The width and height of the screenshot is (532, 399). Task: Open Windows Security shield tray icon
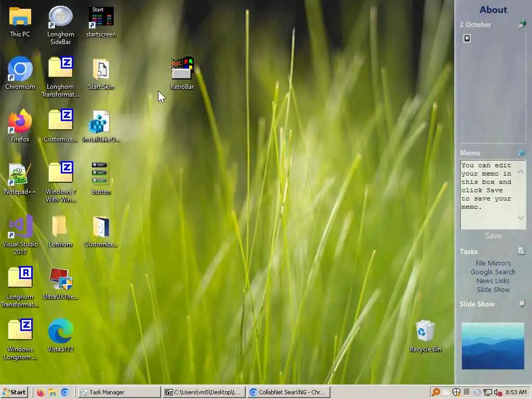tap(456, 392)
